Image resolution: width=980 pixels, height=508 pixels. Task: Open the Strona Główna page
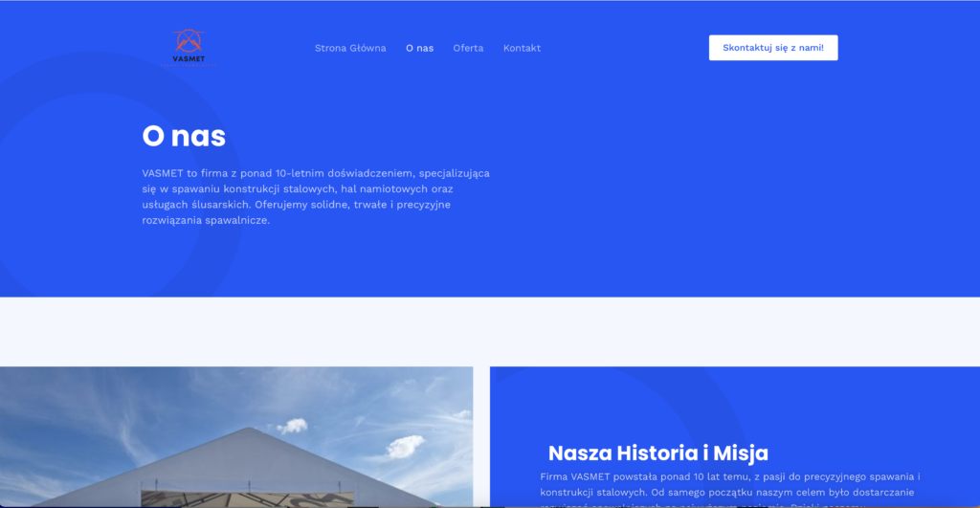tap(350, 48)
